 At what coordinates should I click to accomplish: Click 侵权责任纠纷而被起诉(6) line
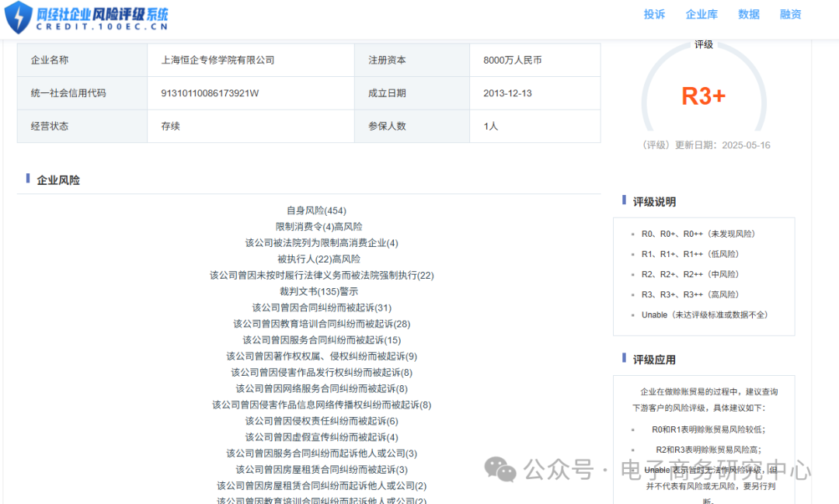322,421
